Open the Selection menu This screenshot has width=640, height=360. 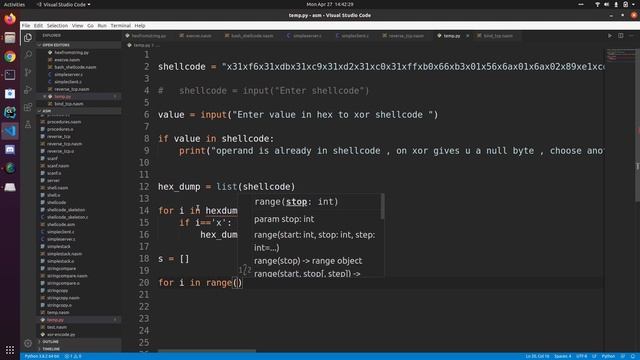(57, 25)
